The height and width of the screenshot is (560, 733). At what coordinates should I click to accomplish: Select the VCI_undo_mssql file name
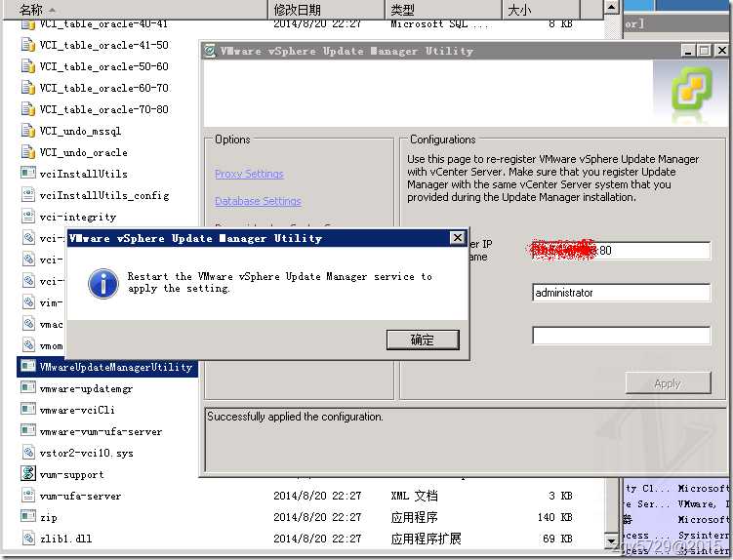(x=80, y=132)
